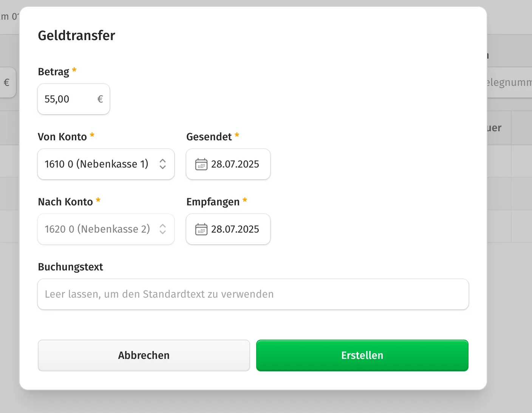This screenshot has width=532, height=413.
Task: Click the Geldtransfer dialog heading
Action: (77, 36)
